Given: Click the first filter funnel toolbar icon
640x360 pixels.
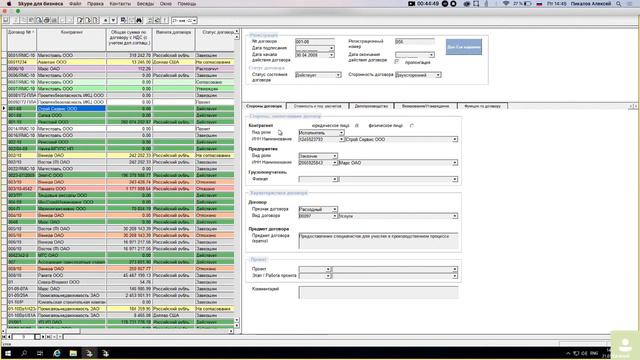Looking at the screenshot, I should click(x=80, y=20).
